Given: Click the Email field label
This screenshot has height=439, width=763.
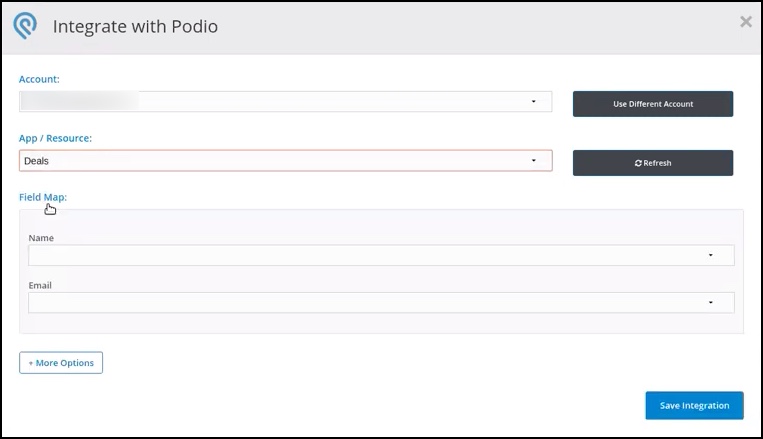Looking at the screenshot, I should 40,285.
